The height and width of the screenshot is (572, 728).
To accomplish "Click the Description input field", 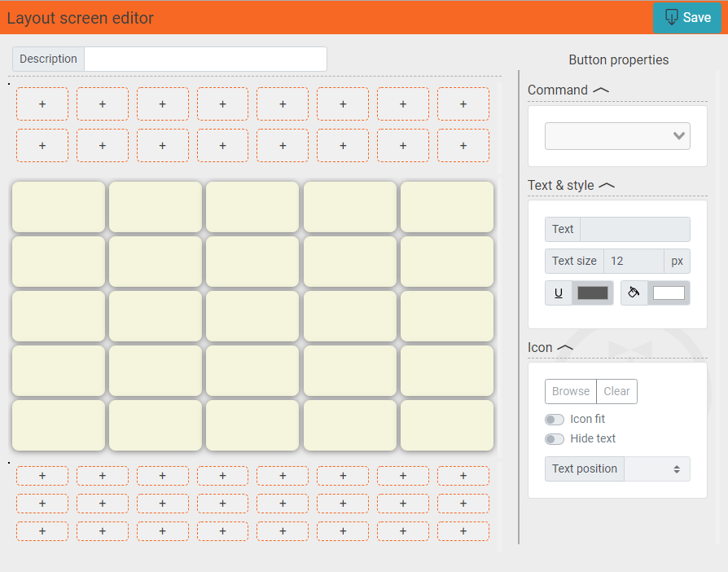I will tap(205, 59).
